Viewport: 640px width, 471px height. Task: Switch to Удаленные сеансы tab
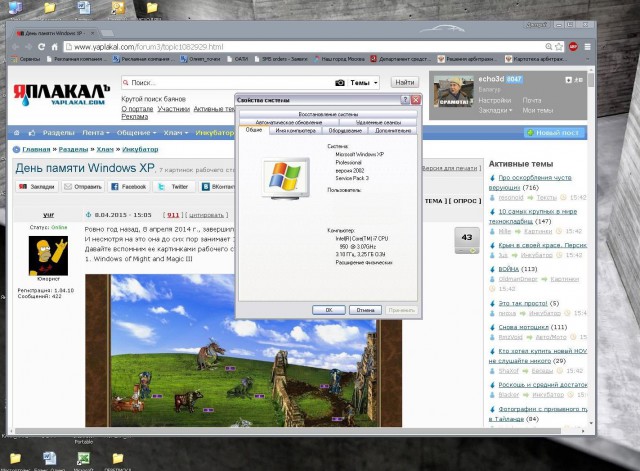(x=378, y=122)
